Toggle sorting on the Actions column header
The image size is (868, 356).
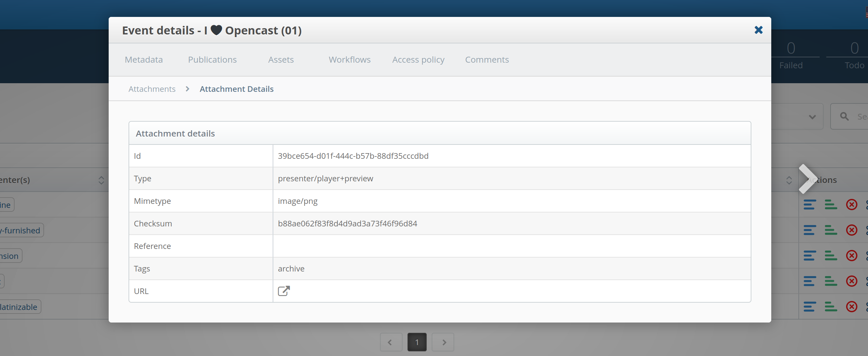point(788,180)
